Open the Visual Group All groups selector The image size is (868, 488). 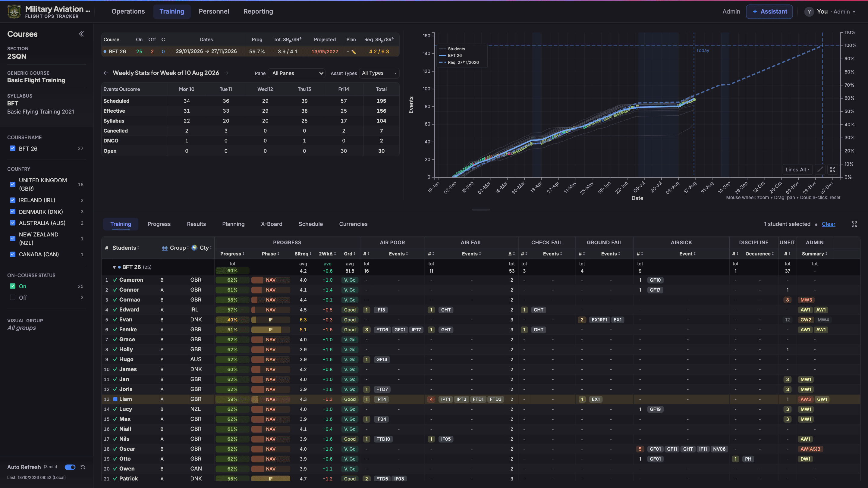tap(22, 328)
